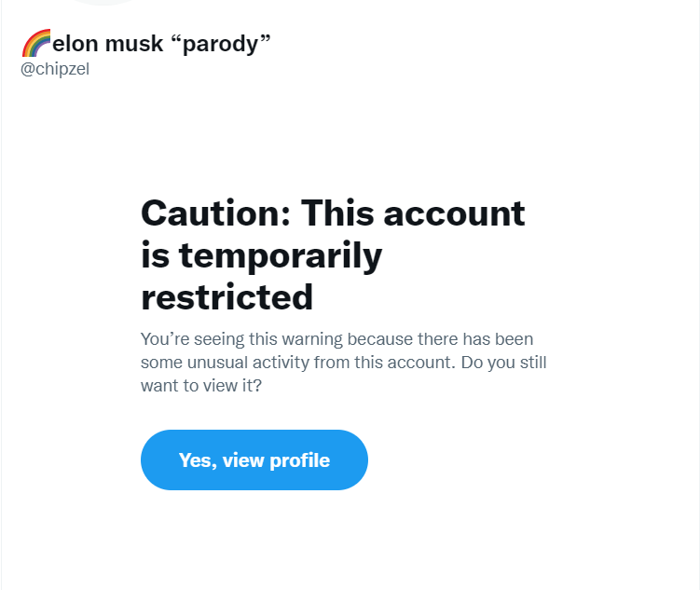Click the rainbow emoji before the display name
The image size is (700, 590).
coord(36,43)
